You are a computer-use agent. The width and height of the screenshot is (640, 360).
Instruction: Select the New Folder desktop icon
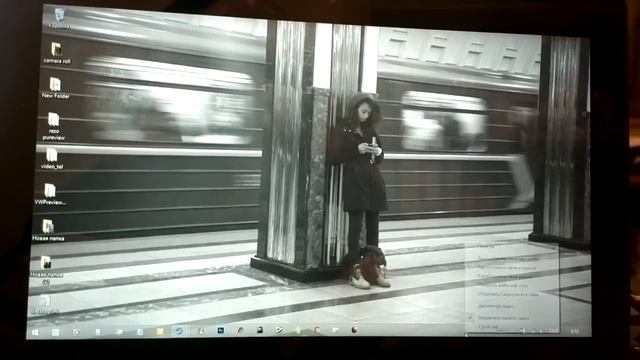tap(56, 87)
